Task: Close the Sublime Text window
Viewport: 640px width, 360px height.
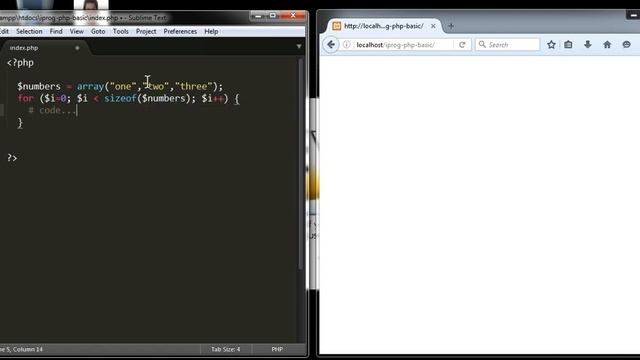Action: tap(293, 16)
